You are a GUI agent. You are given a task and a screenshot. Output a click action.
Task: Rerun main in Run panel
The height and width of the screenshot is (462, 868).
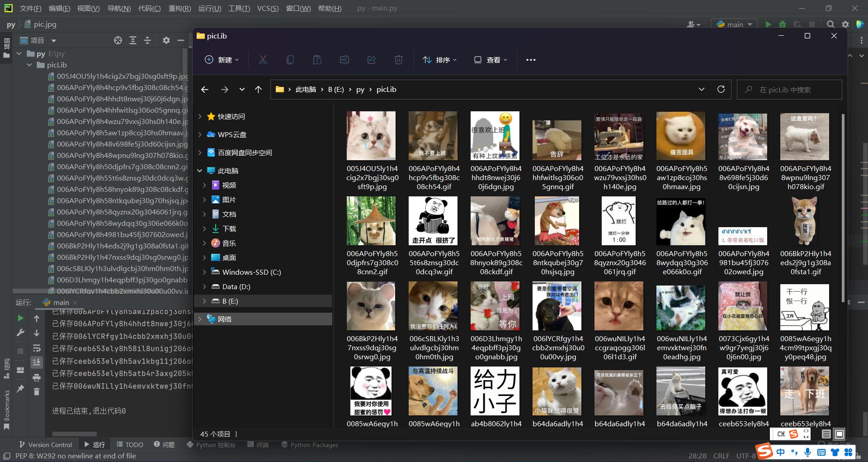tap(20, 319)
